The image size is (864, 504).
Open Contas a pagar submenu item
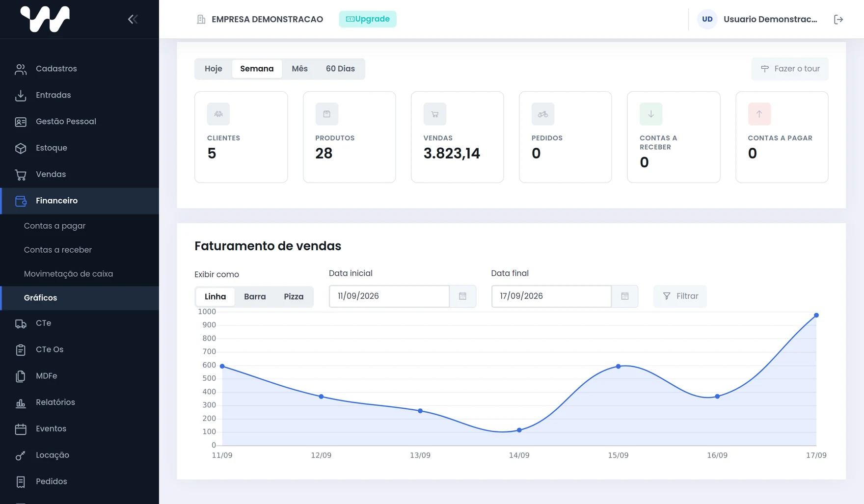coord(80,226)
